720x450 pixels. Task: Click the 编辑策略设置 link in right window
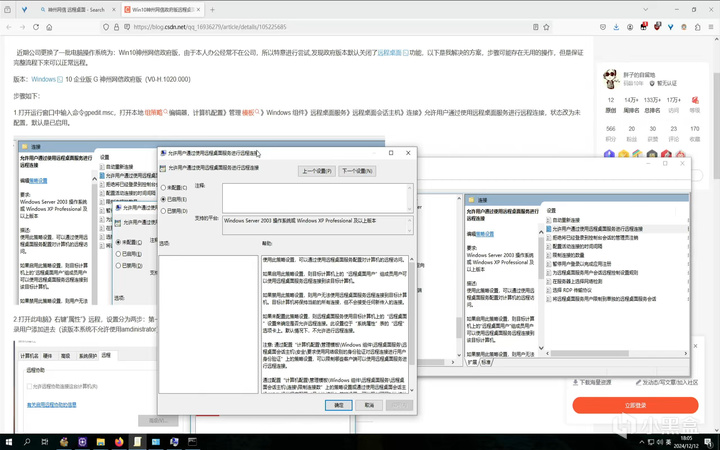pos(484,234)
